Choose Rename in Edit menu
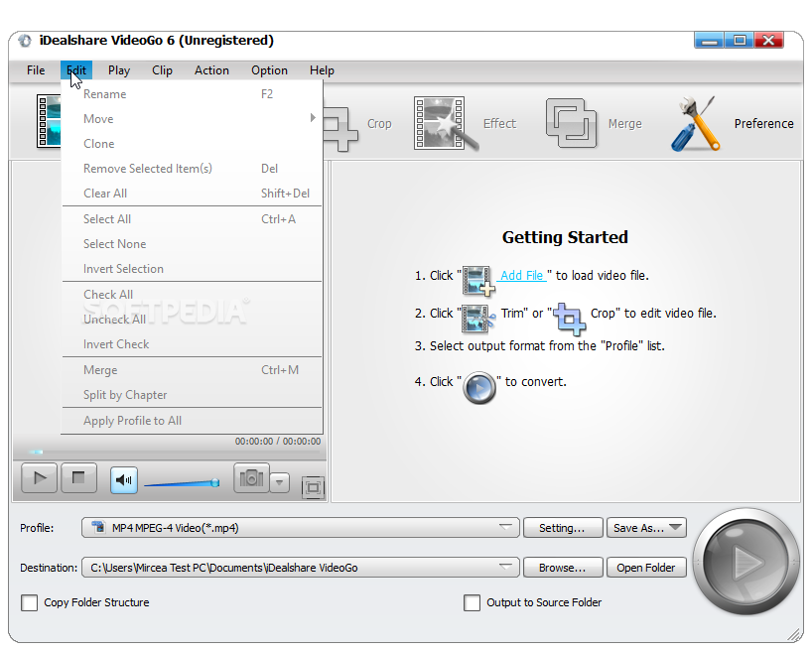Screen dimensions: 812x651 [193, 94]
